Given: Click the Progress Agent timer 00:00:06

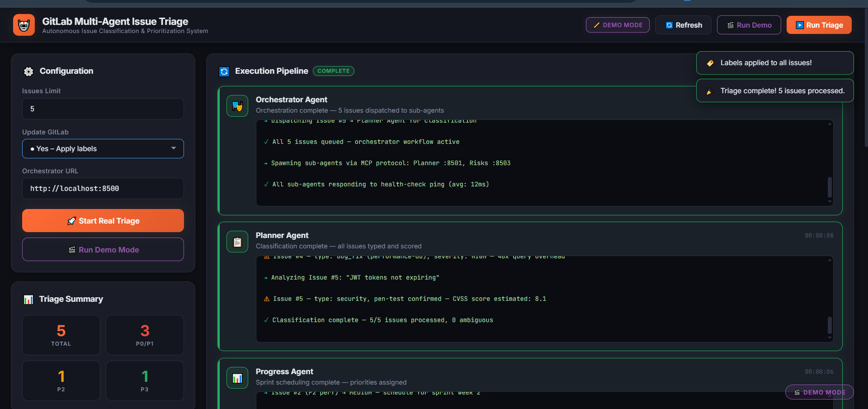Looking at the screenshot, I should pos(819,372).
